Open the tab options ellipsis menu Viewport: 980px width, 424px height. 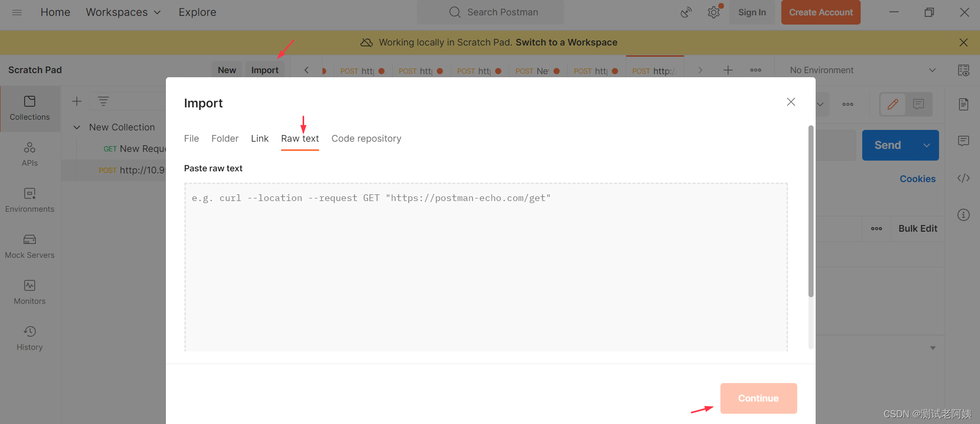(756, 70)
